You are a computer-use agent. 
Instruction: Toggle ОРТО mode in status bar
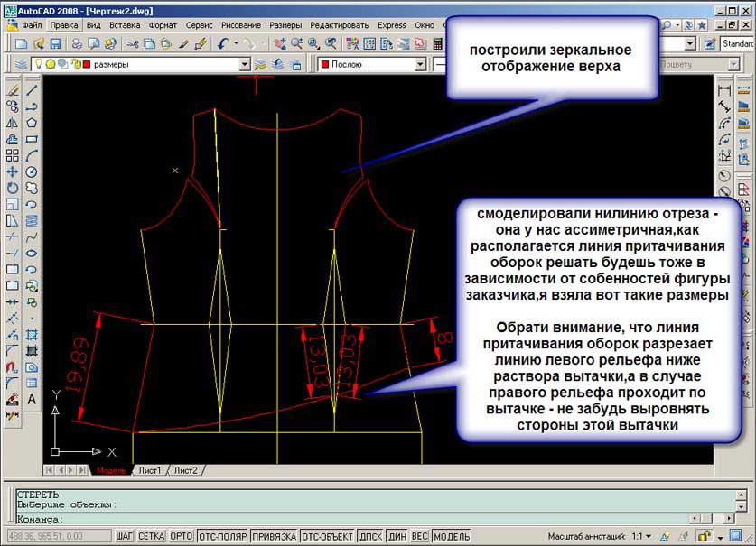pyautogui.click(x=182, y=536)
